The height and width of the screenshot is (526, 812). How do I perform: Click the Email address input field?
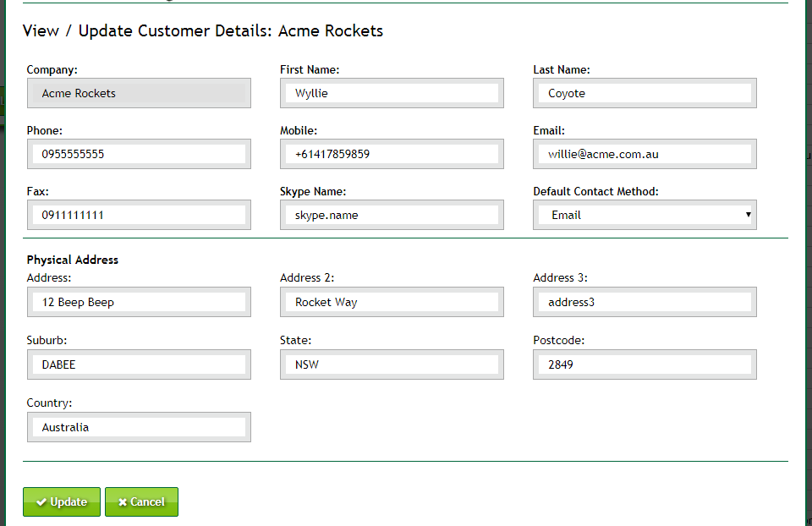click(645, 154)
